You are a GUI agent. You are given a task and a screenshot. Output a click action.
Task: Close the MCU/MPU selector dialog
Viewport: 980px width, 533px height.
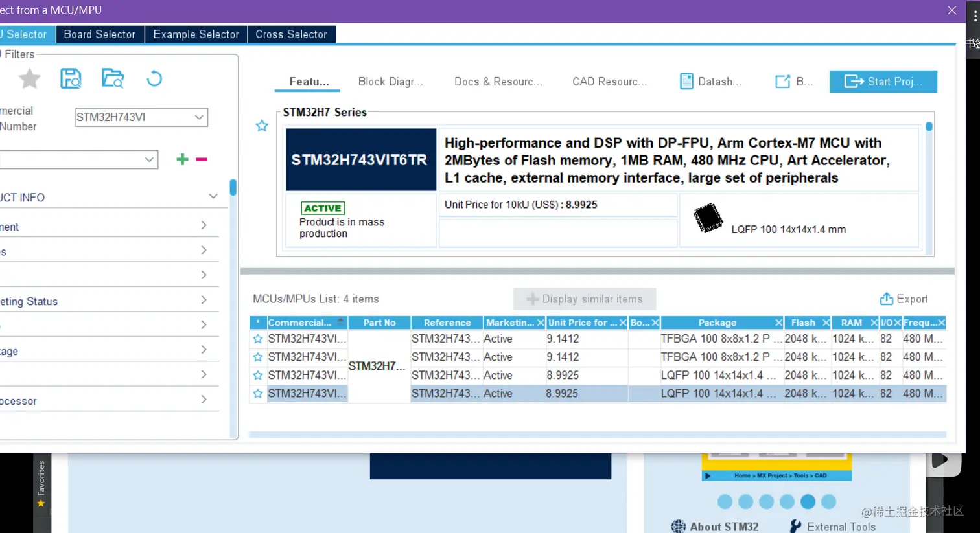(x=951, y=10)
